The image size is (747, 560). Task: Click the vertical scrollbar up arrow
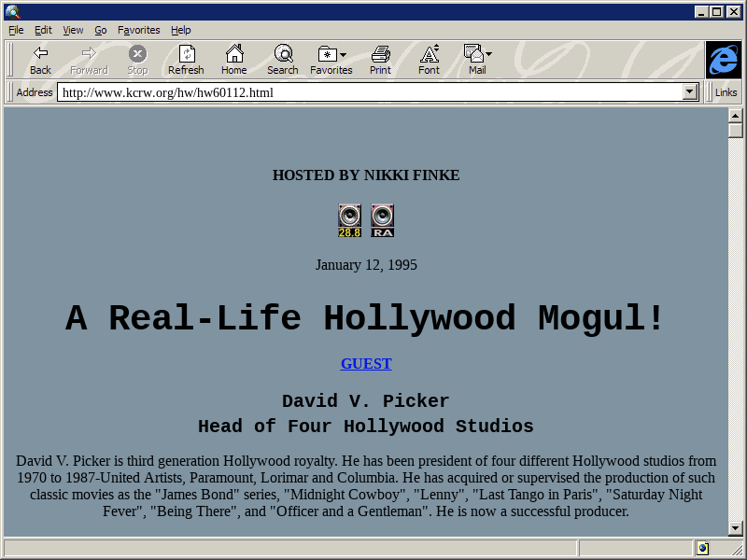click(x=736, y=116)
